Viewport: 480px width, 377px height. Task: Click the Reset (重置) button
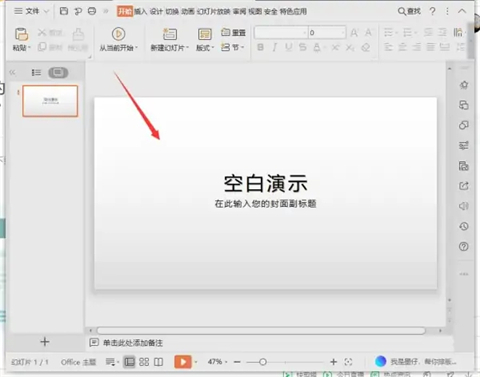tap(233, 32)
